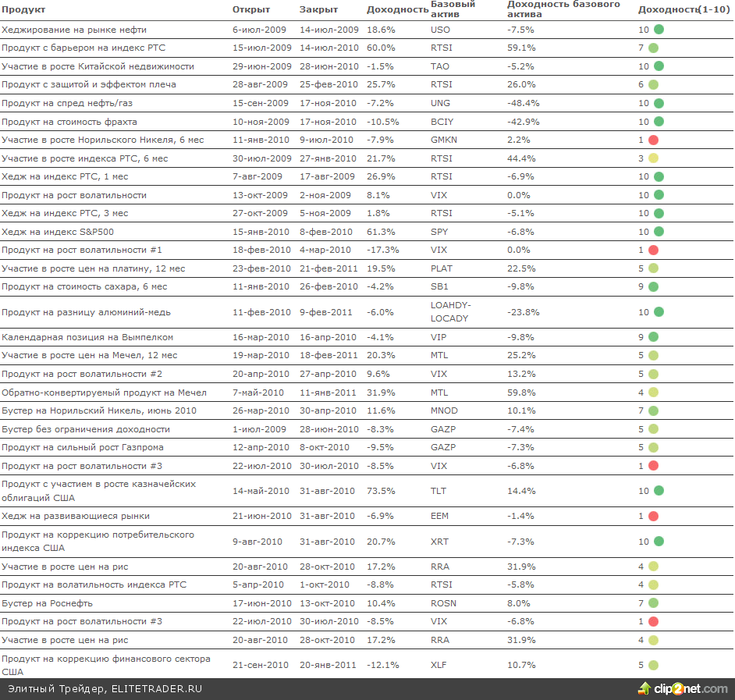This screenshot has height=700, width=735.
Task: Click the clip2net green arrow logo icon
Action: (644, 688)
